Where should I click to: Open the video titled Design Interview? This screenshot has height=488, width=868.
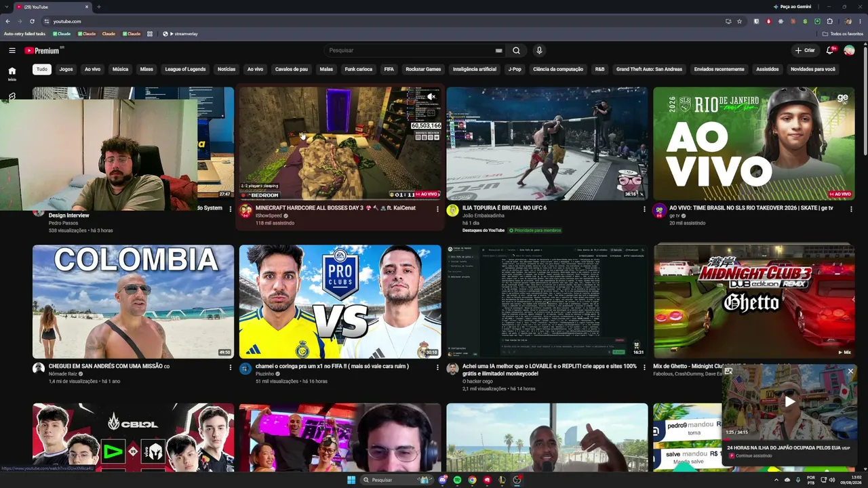point(69,216)
